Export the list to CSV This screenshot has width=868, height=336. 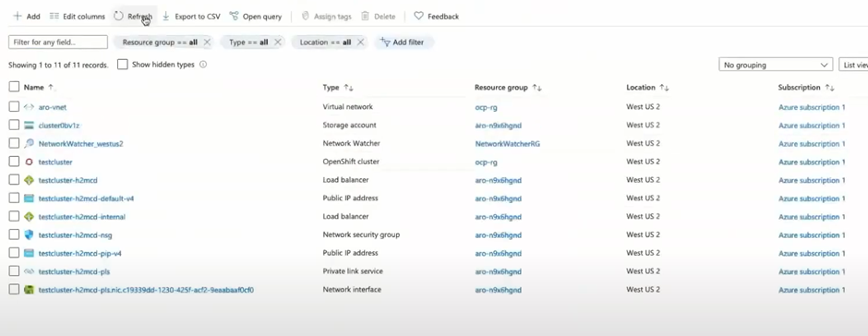[191, 17]
